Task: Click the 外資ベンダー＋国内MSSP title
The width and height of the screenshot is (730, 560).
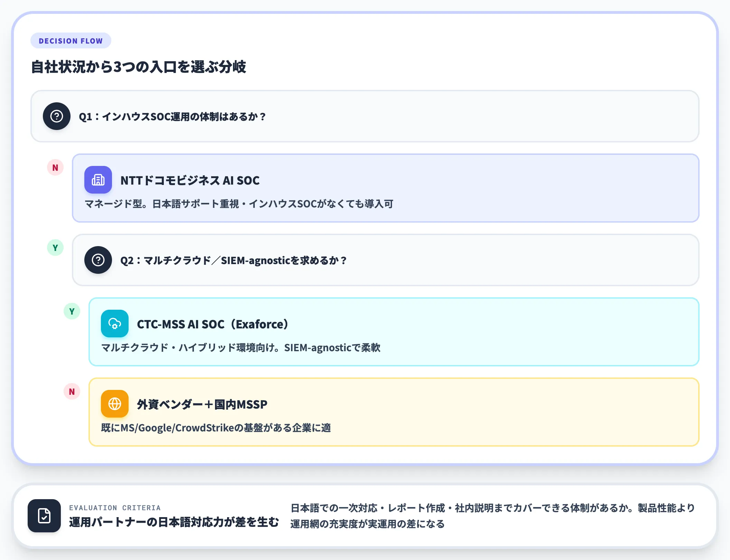Action: [202, 404]
